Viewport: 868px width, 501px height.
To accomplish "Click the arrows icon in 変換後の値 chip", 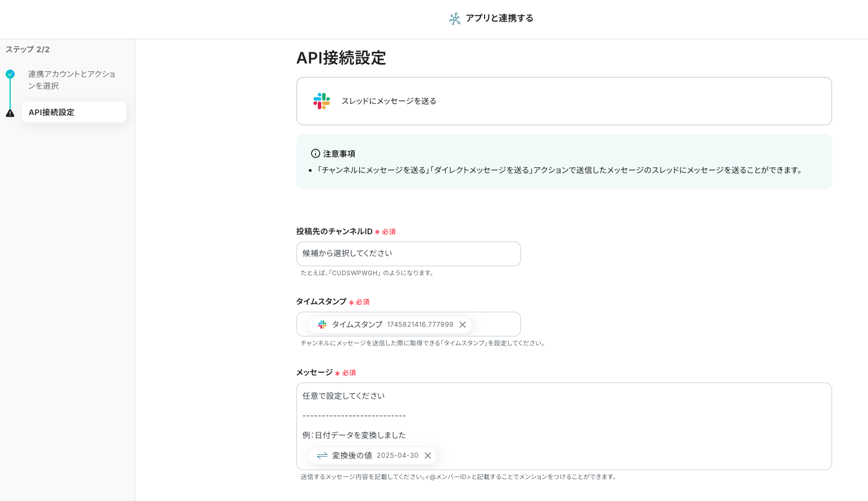I will tap(322, 456).
